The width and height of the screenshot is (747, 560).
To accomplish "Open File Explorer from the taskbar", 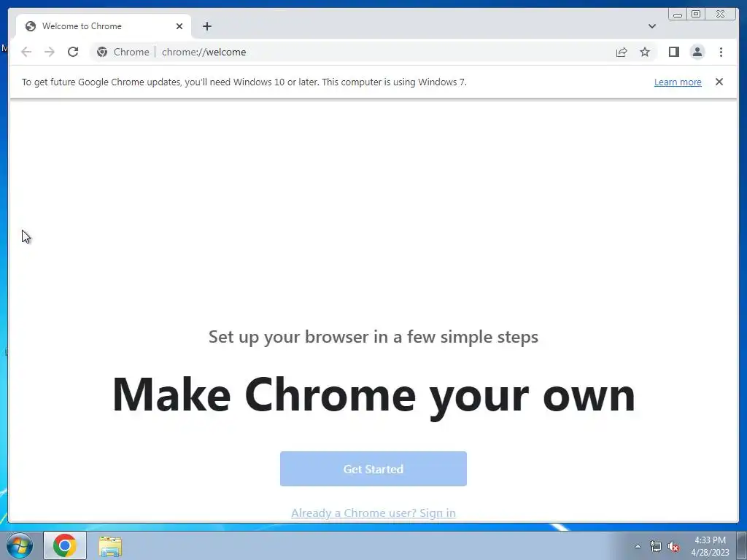I will (x=110, y=546).
